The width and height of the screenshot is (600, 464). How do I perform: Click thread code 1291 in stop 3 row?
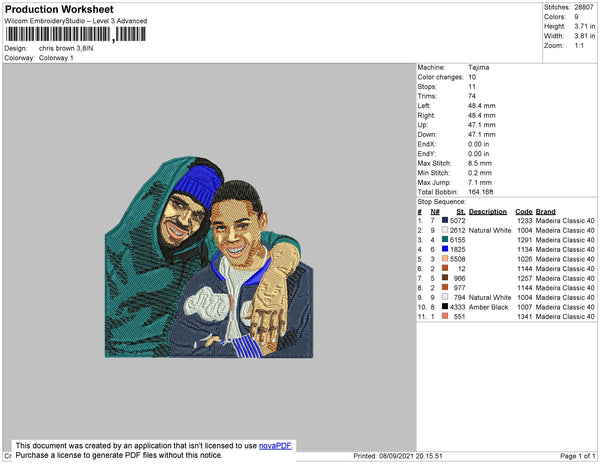point(525,240)
